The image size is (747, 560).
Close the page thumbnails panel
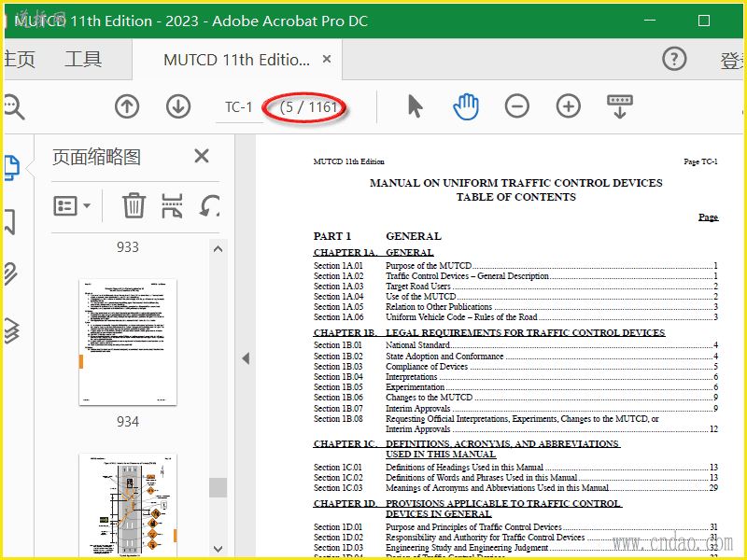(x=202, y=156)
